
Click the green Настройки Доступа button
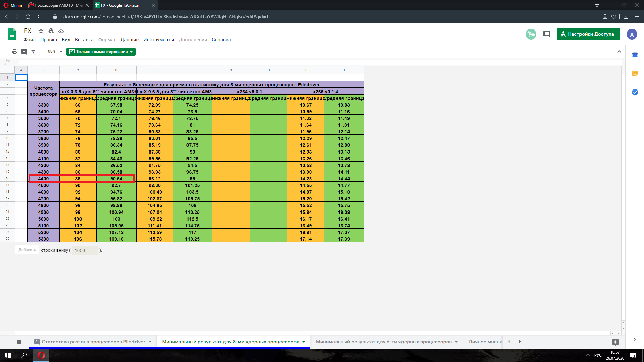[x=588, y=34]
